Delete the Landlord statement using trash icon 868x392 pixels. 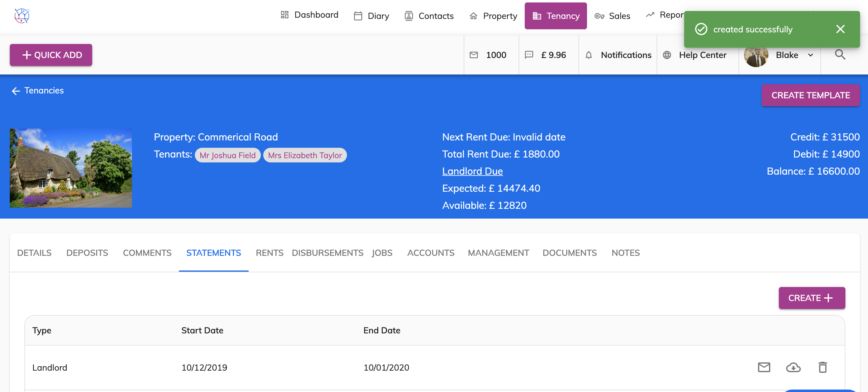click(822, 367)
